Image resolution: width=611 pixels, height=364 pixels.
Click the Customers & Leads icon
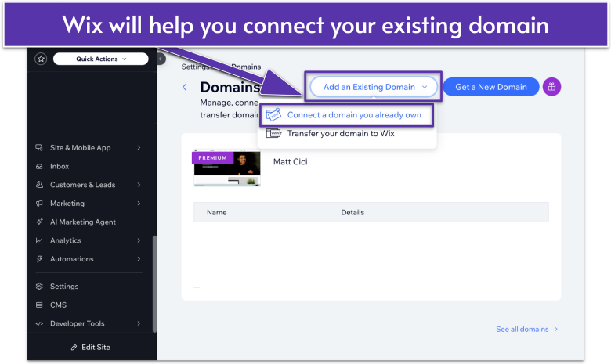[39, 185]
